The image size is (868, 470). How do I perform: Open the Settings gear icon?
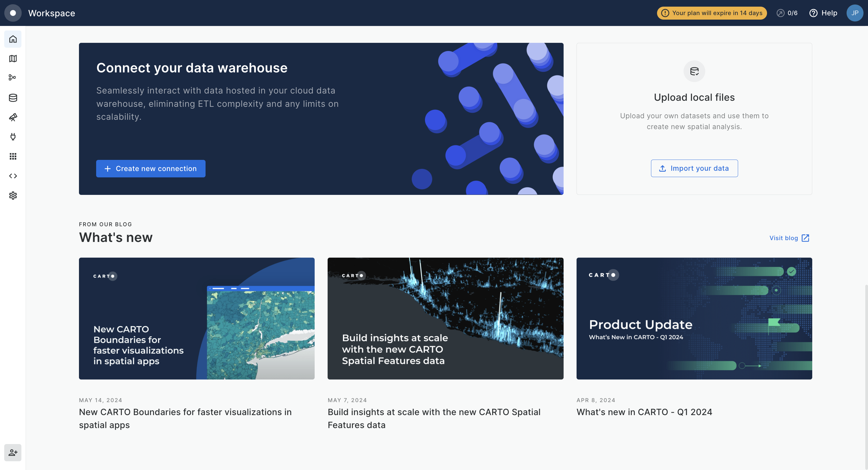click(13, 195)
